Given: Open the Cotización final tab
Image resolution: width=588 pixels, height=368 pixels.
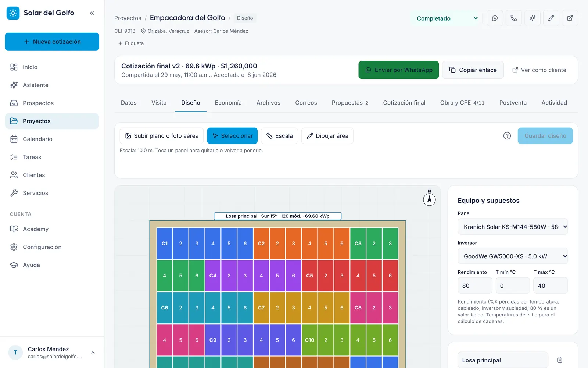Looking at the screenshot, I should coord(404,103).
